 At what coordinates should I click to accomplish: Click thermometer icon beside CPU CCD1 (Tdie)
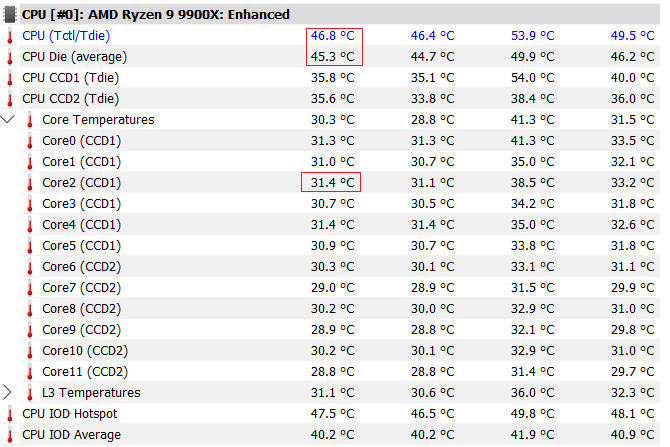coord(10,77)
